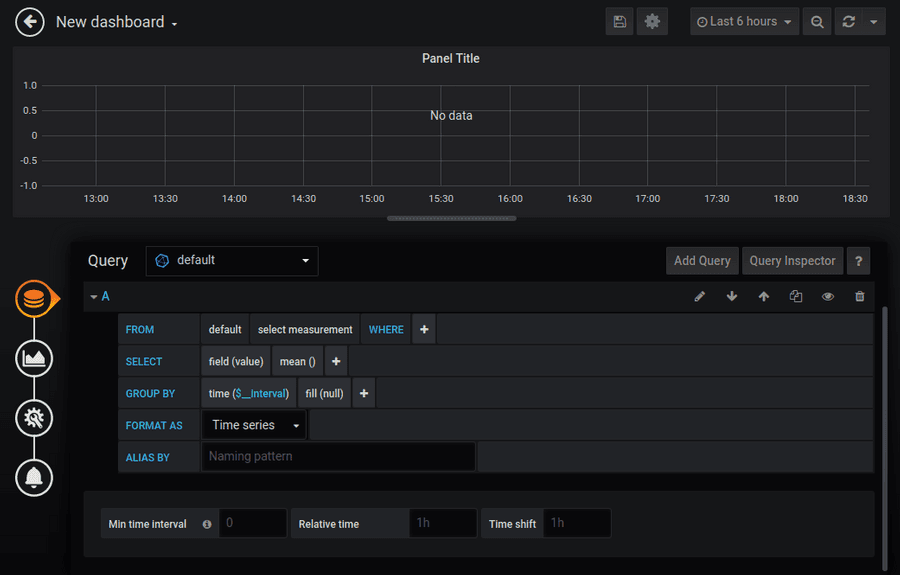This screenshot has width=900, height=575.
Task: Click the WHERE label
Action: [386, 330]
